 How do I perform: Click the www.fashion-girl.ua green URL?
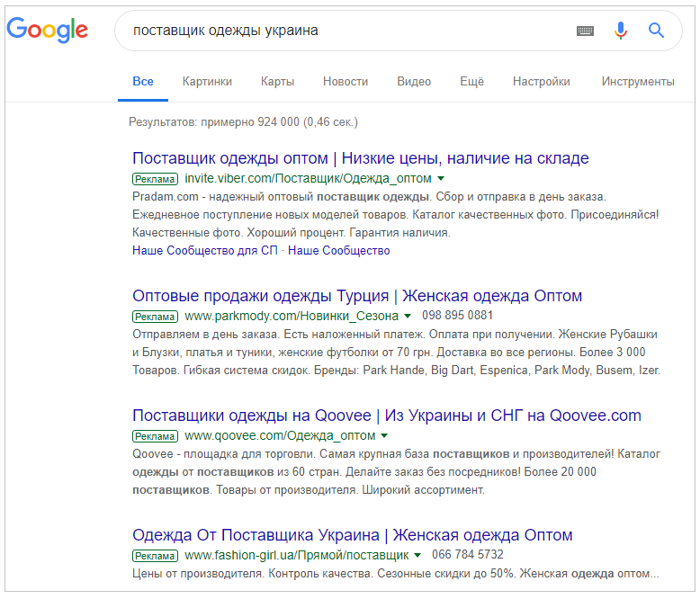coord(297,555)
